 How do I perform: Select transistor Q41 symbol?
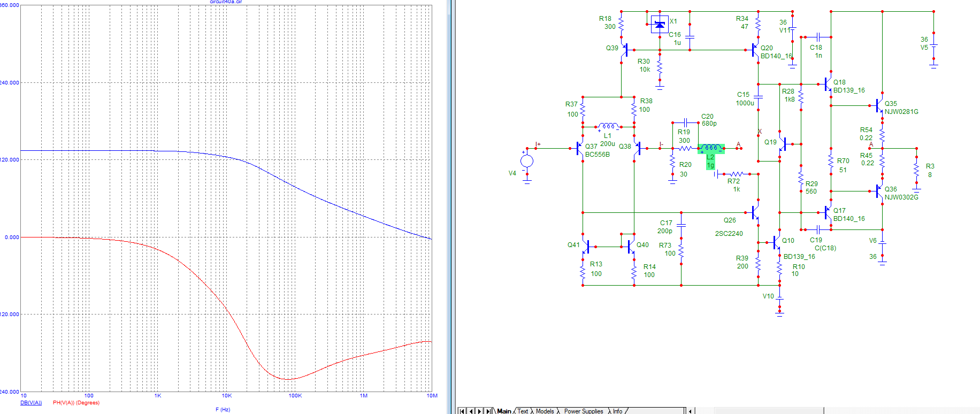(x=586, y=247)
